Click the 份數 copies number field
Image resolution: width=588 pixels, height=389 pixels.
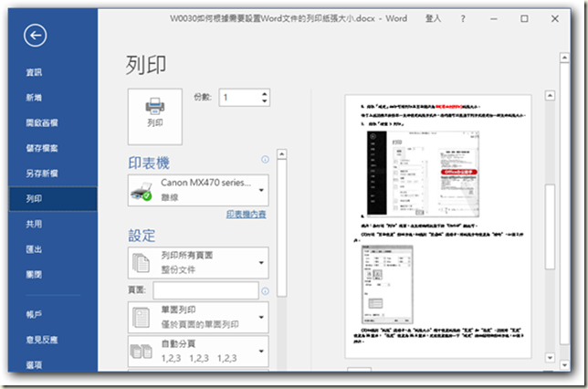coord(240,98)
